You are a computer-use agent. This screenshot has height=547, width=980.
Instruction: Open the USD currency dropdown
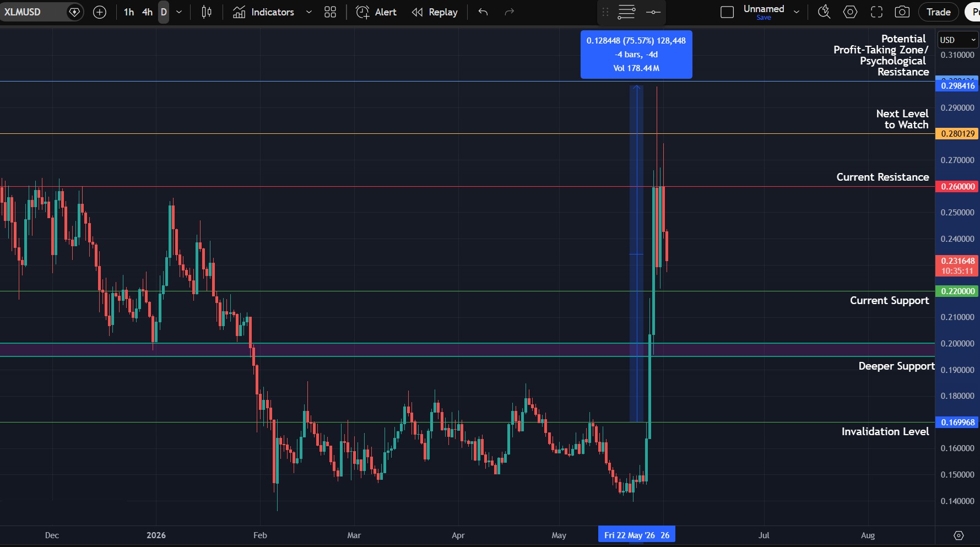[957, 40]
